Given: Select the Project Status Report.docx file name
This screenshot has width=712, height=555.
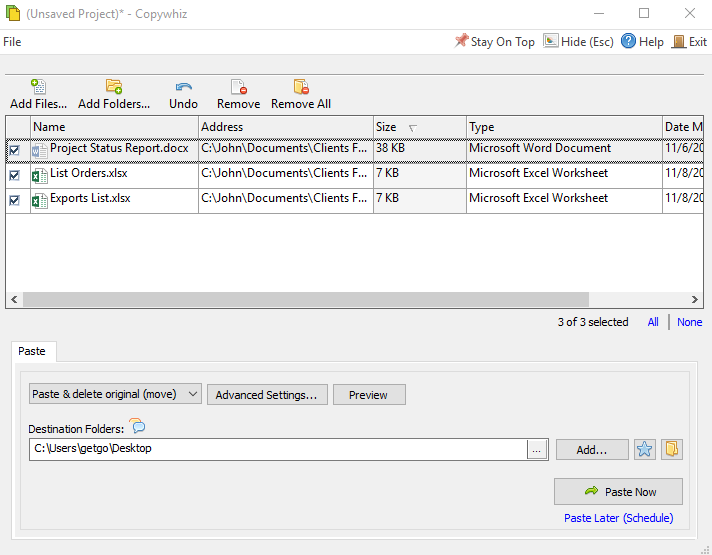Looking at the screenshot, I should pos(119,148).
